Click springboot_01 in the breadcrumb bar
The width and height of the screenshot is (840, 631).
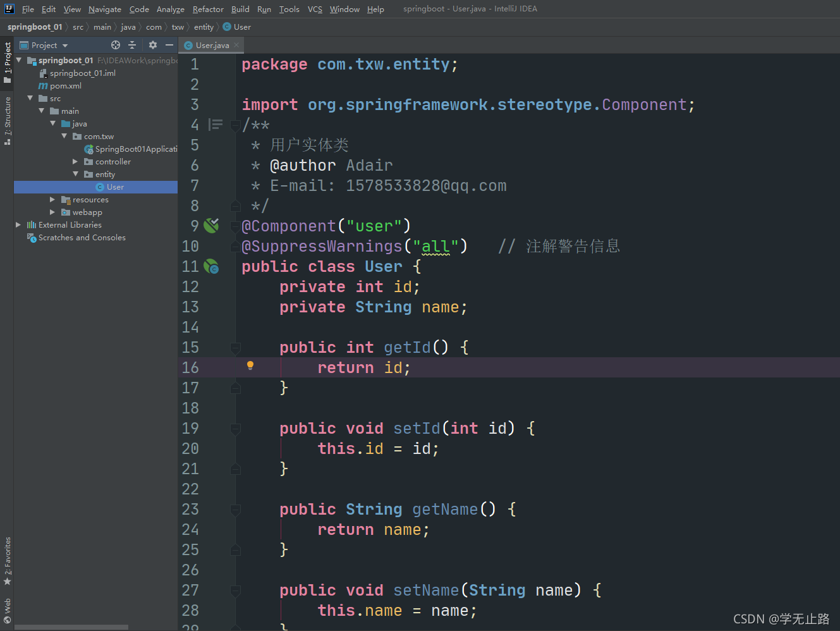tap(35, 27)
